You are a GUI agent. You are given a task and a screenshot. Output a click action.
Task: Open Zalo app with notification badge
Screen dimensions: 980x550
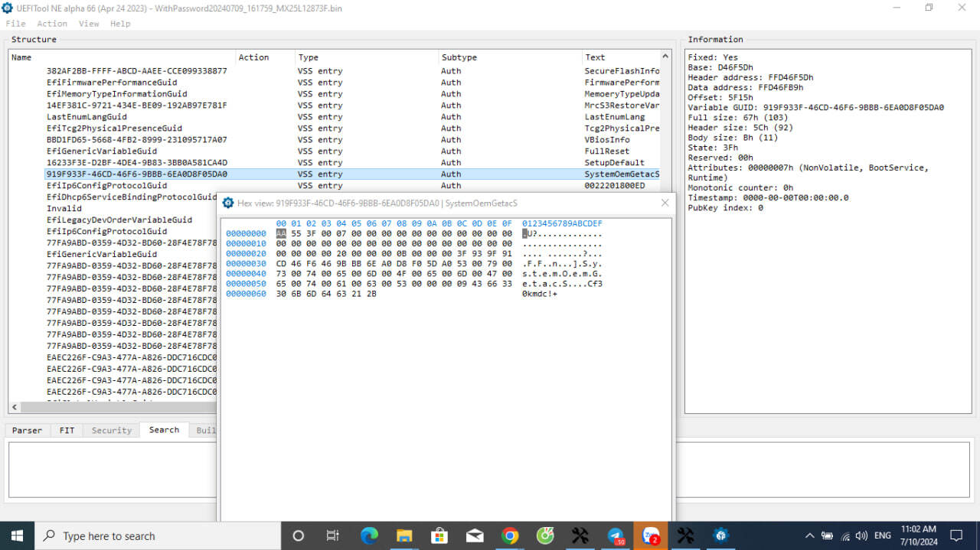(x=651, y=535)
